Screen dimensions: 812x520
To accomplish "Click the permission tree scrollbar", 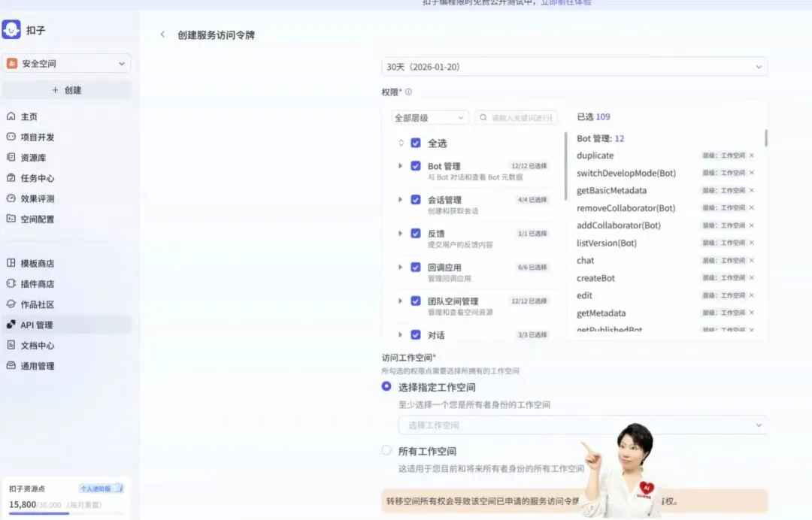I will pos(565,165).
